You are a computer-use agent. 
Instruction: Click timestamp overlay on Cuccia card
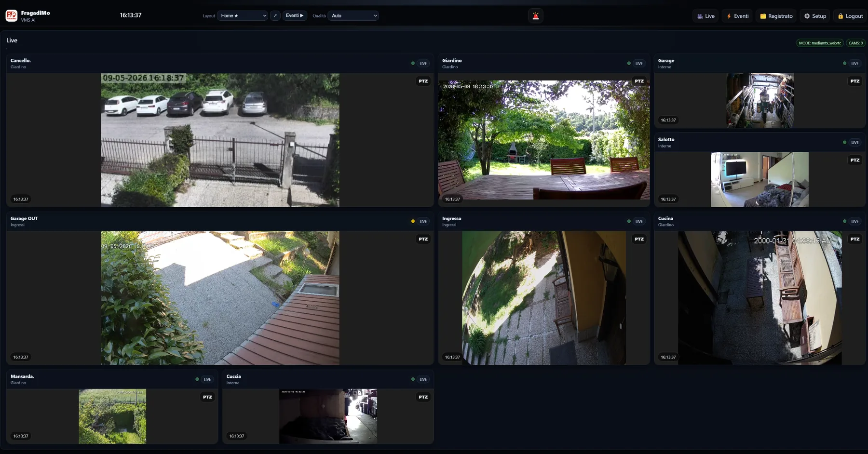click(236, 436)
